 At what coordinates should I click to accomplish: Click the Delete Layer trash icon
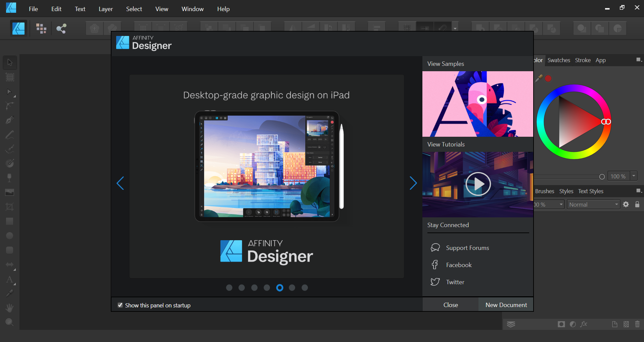pyautogui.click(x=637, y=324)
